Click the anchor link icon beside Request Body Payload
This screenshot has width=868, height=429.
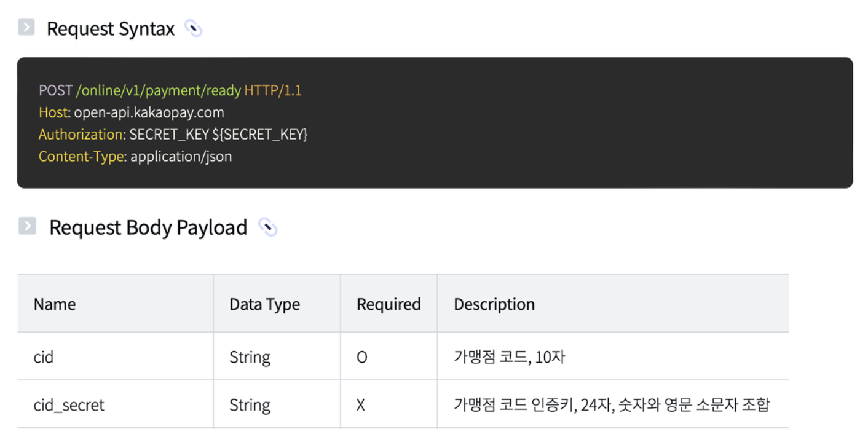[268, 227]
